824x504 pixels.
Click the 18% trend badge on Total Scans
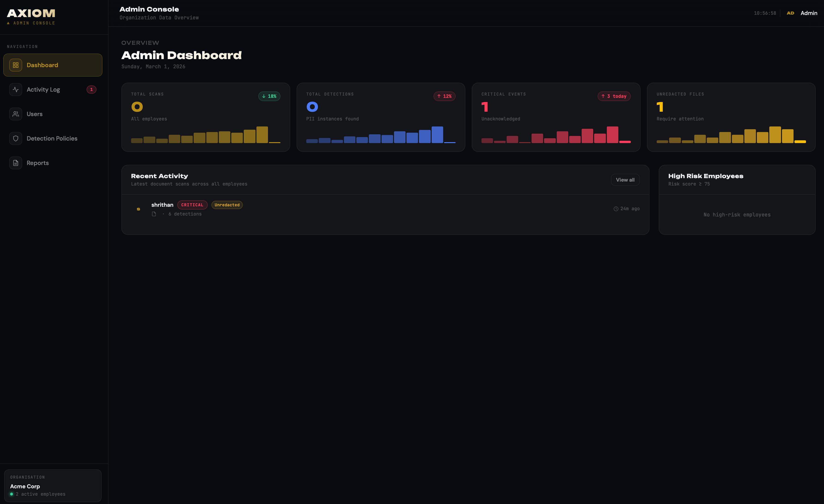(x=269, y=96)
